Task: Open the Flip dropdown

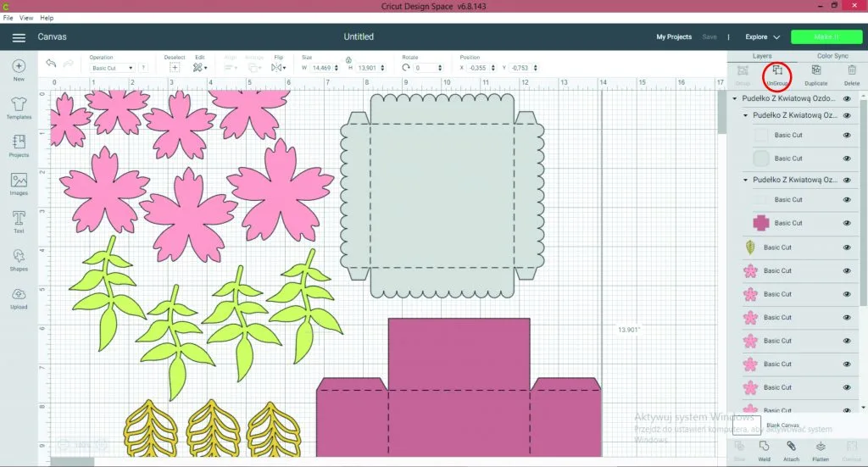Action: tap(278, 68)
